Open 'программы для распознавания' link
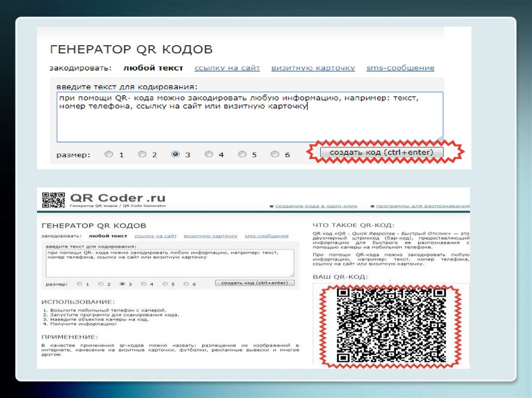The width and height of the screenshot is (532, 398). pos(423,206)
